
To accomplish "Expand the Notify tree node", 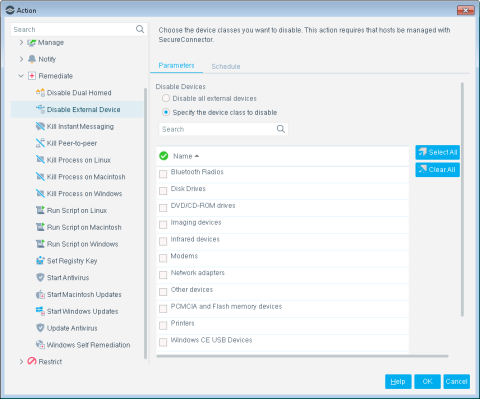I will click(x=21, y=59).
